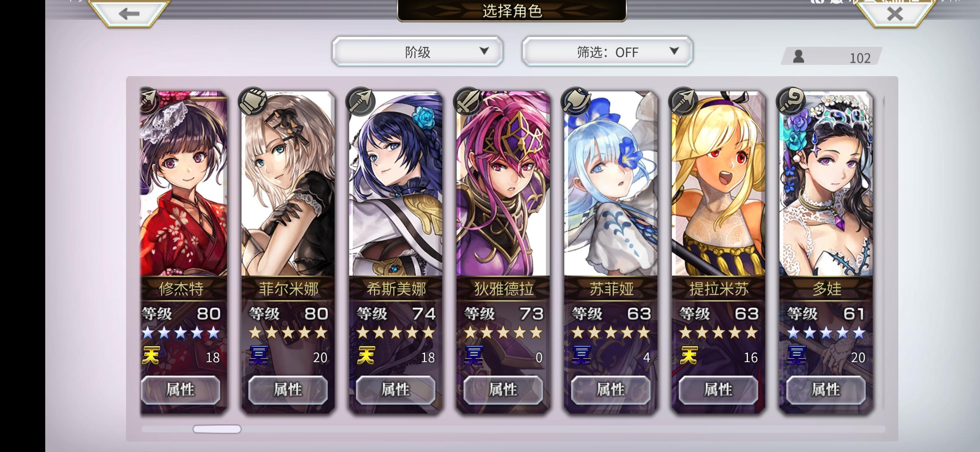The height and width of the screenshot is (452, 980).
Task: Open the 阶级 sort dropdown
Action: 418,51
